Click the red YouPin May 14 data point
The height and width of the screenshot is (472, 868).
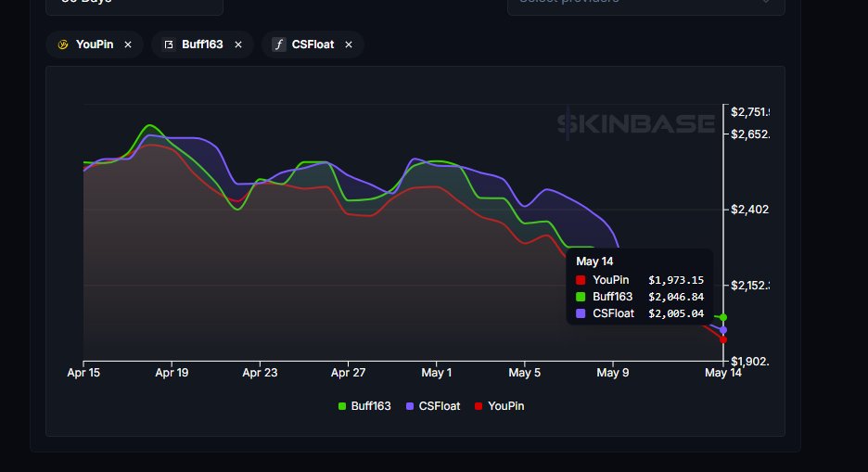(723, 339)
